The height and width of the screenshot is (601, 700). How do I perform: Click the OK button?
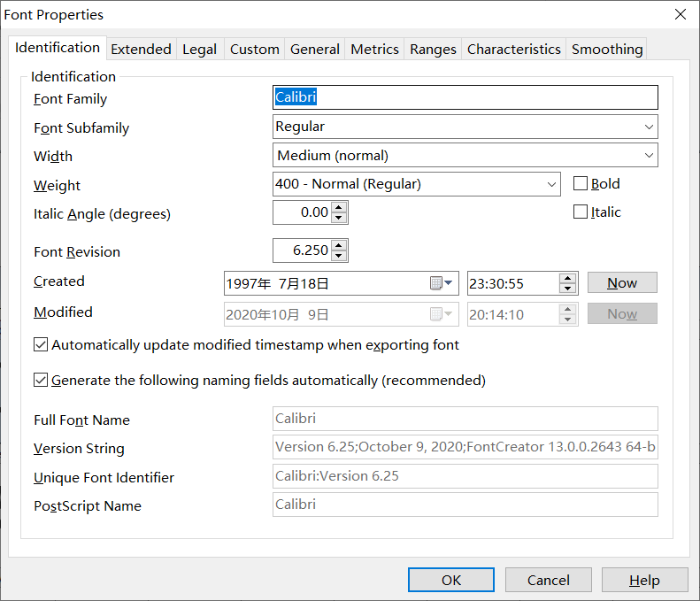[451, 580]
